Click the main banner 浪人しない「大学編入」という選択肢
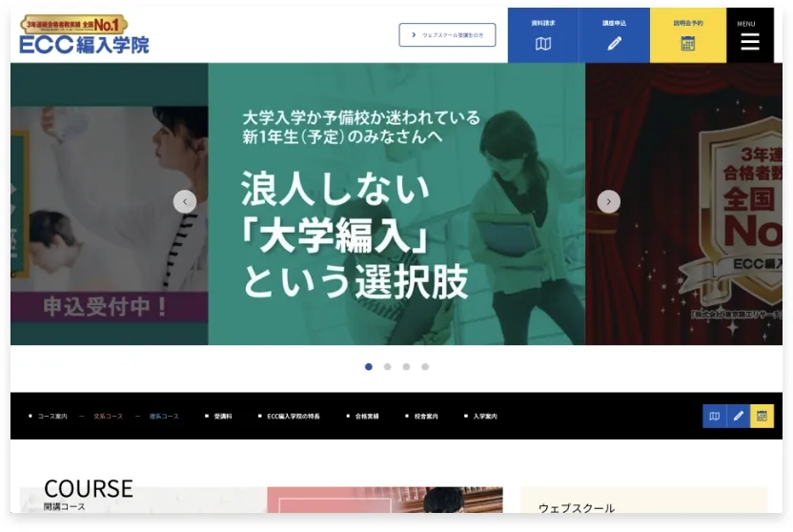This screenshot has width=793, height=532. coord(396,204)
